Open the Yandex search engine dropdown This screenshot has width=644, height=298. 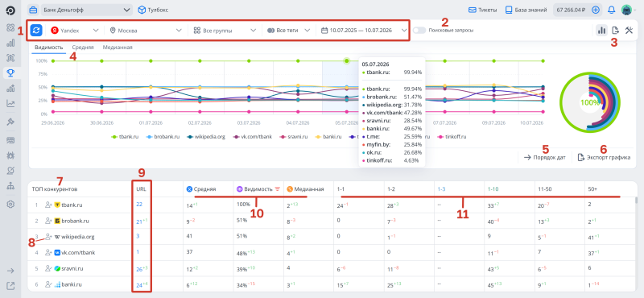pyautogui.click(x=75, y=30)
